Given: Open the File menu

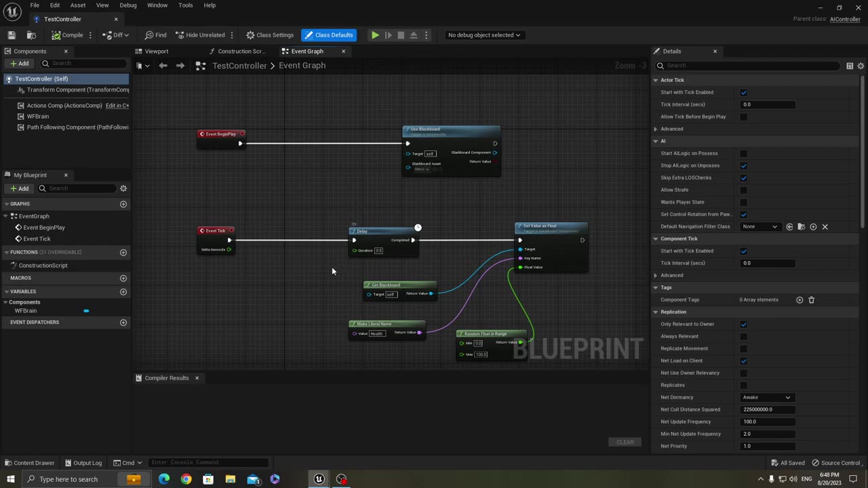Looking at the screenshot, I should coord(35,5).
